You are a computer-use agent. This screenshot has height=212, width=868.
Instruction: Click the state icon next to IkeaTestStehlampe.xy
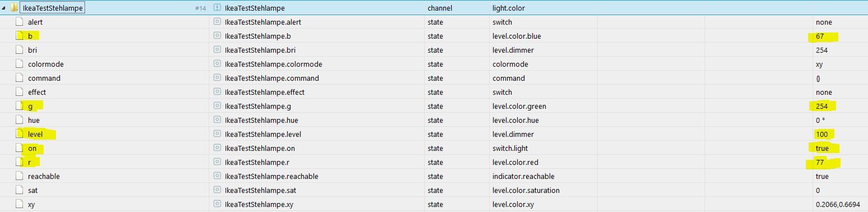218,204
